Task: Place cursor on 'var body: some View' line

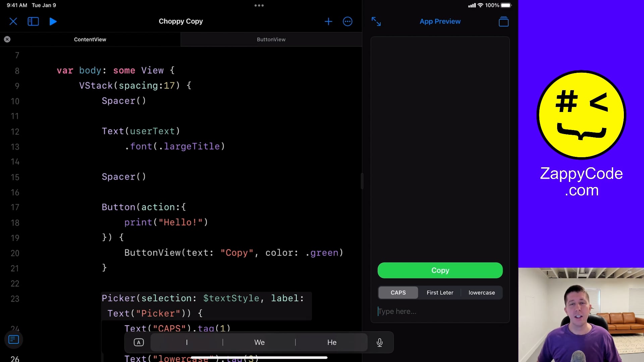Action: pos(116,70)
